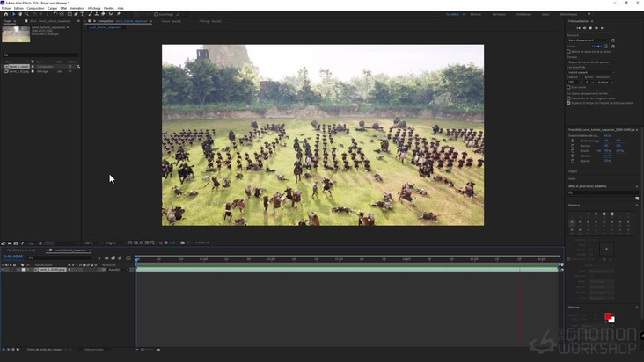Viewport: 644px width, 362px height.
Task: Open the Edition menu
Action: point(18,8)
